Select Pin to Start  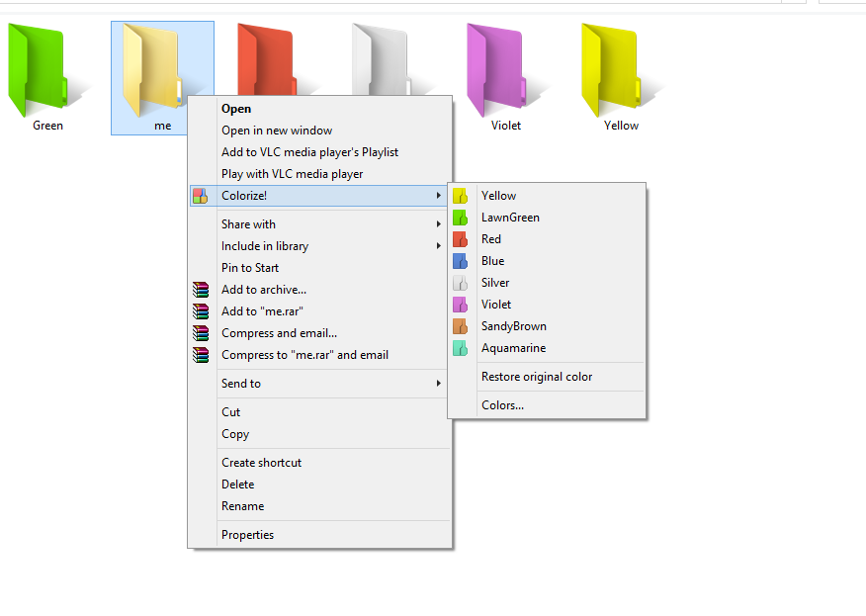point(249,267)
